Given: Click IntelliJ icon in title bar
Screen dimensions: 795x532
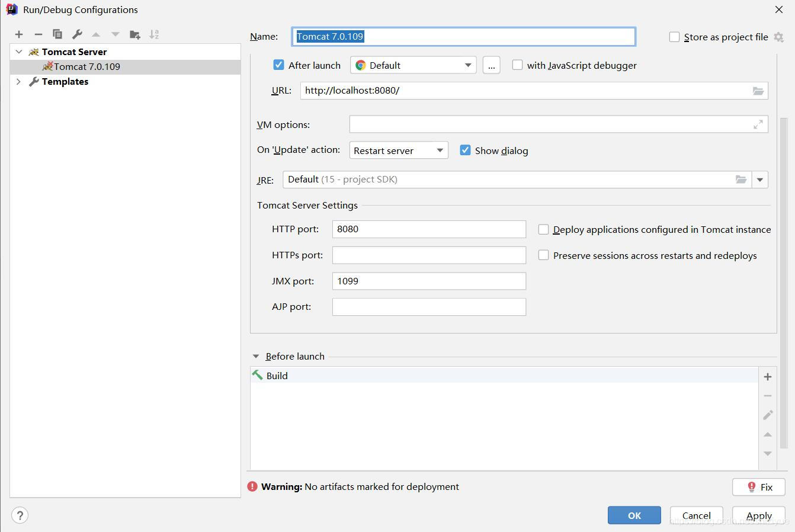Looking at the screenshot, I should pos(12,9).
